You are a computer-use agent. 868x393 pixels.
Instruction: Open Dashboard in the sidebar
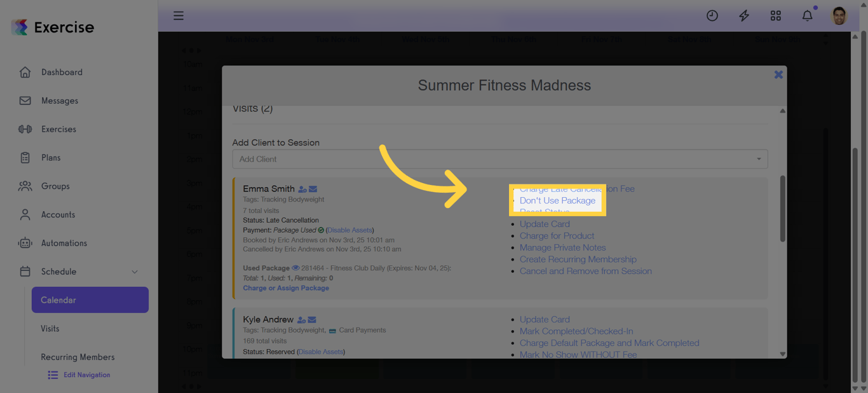[62, 72]
